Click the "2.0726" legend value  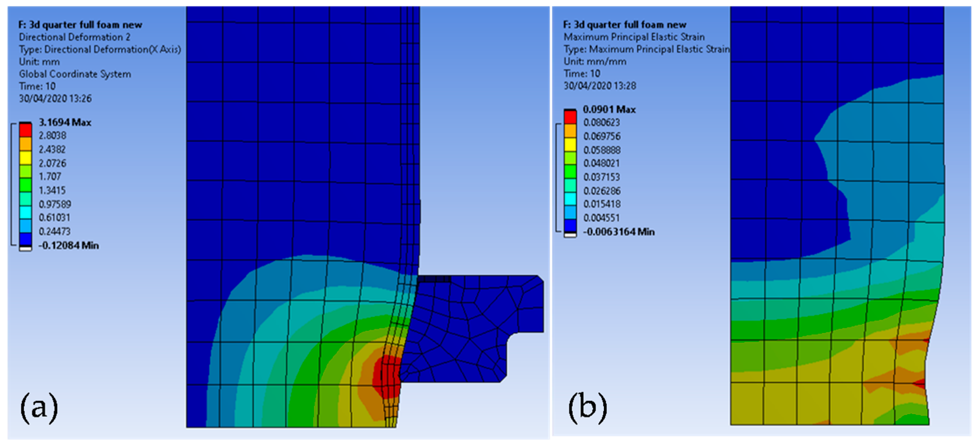tap(52, 164)
